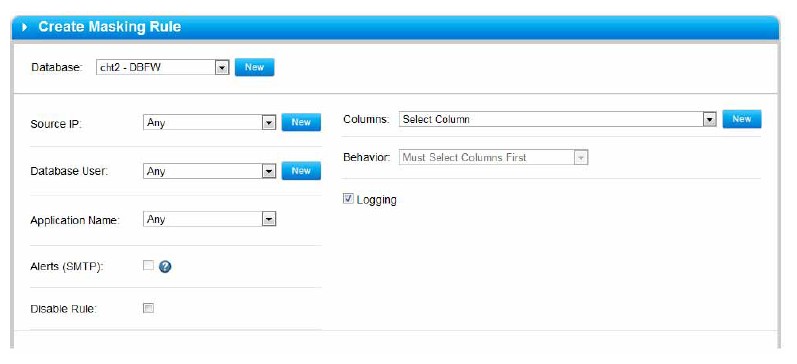
Task: Check the Disable Rule checkbox
Action: pyautogui.click(x=148, y=308)
